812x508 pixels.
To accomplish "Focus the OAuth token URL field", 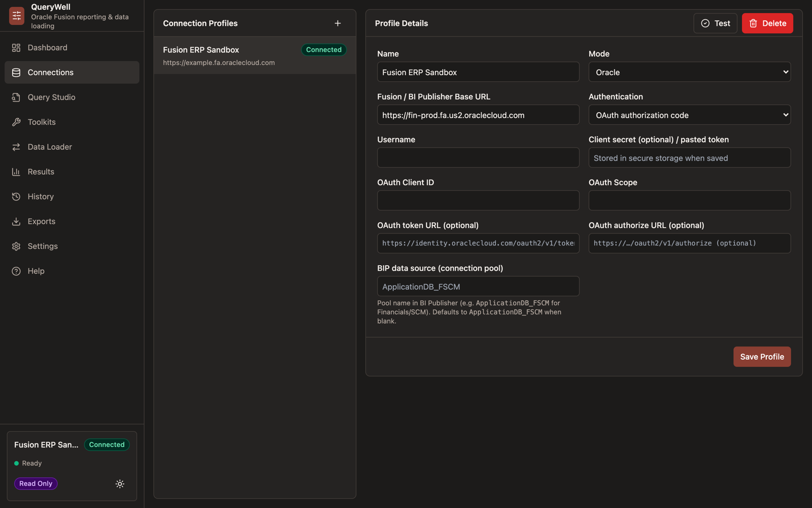I will click(x=478, y=243).
